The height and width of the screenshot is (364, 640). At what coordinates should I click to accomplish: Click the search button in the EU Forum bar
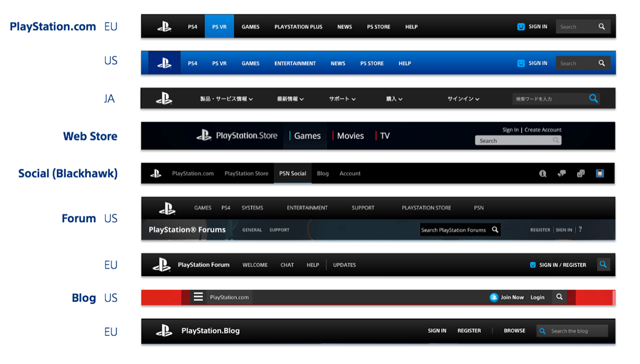[x=603, y=264]
